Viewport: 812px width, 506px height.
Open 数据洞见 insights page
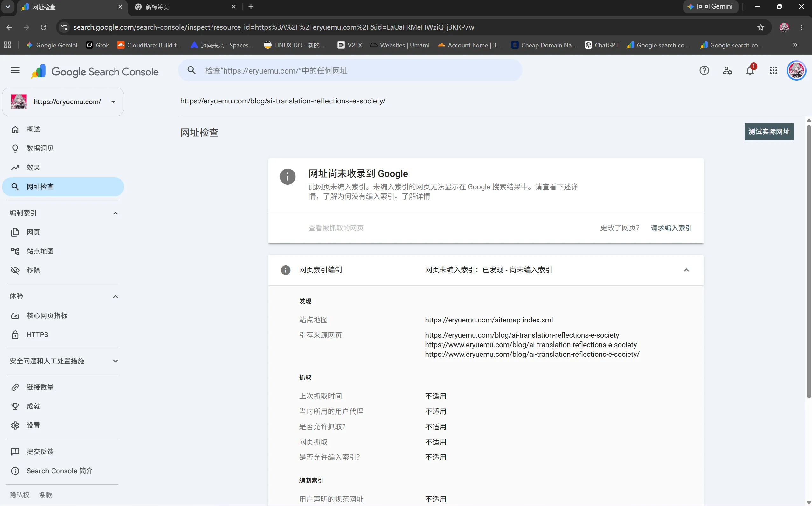(x=63, y=149)
